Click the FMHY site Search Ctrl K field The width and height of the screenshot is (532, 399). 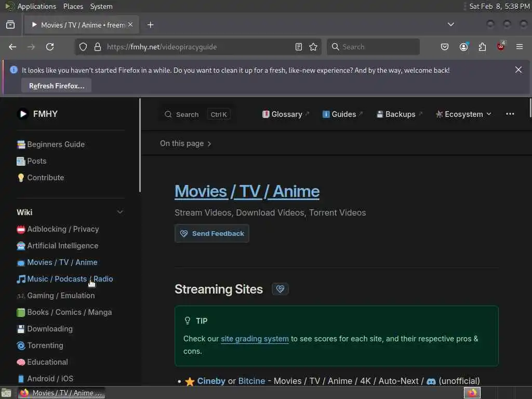[197, 114]
